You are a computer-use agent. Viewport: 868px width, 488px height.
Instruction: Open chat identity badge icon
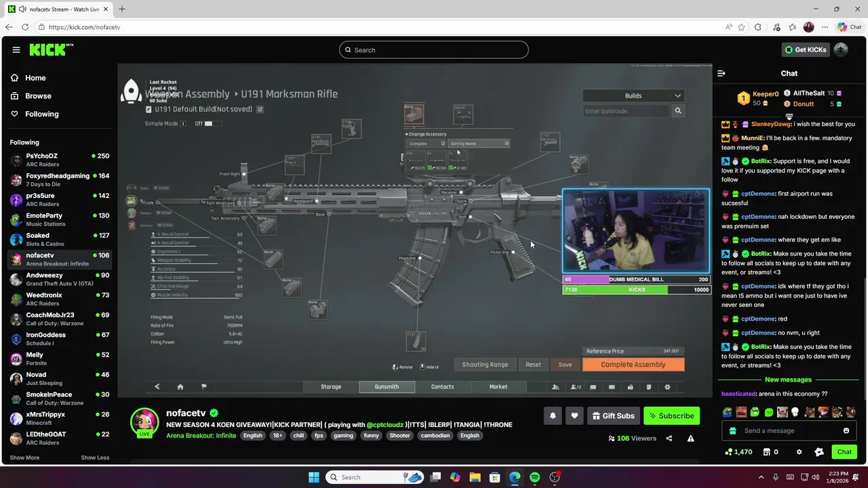click(818, 452)
